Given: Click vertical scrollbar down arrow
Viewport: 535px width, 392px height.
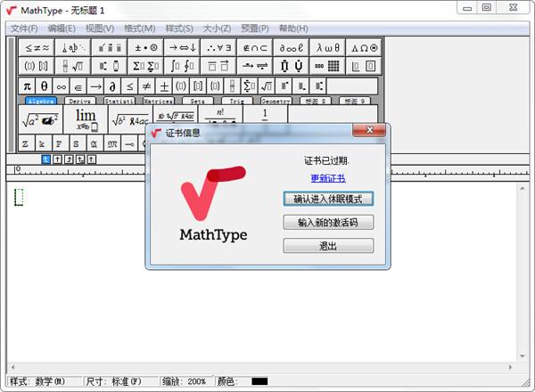Looking at the screenshot, I should tap(523, 356).
